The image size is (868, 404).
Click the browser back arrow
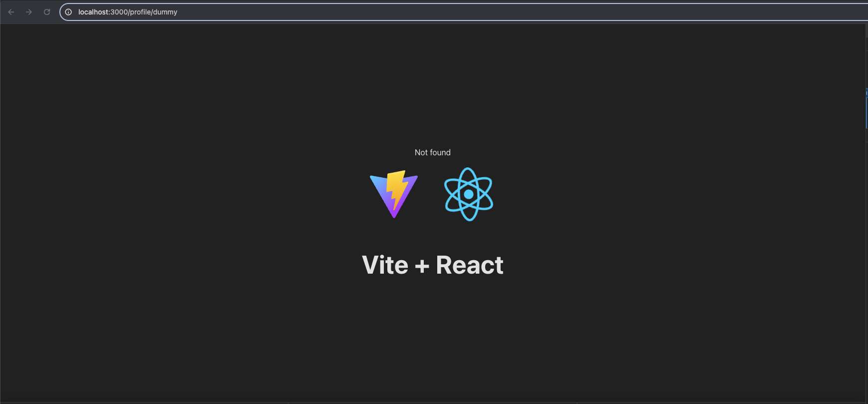[x=11, y=12]
